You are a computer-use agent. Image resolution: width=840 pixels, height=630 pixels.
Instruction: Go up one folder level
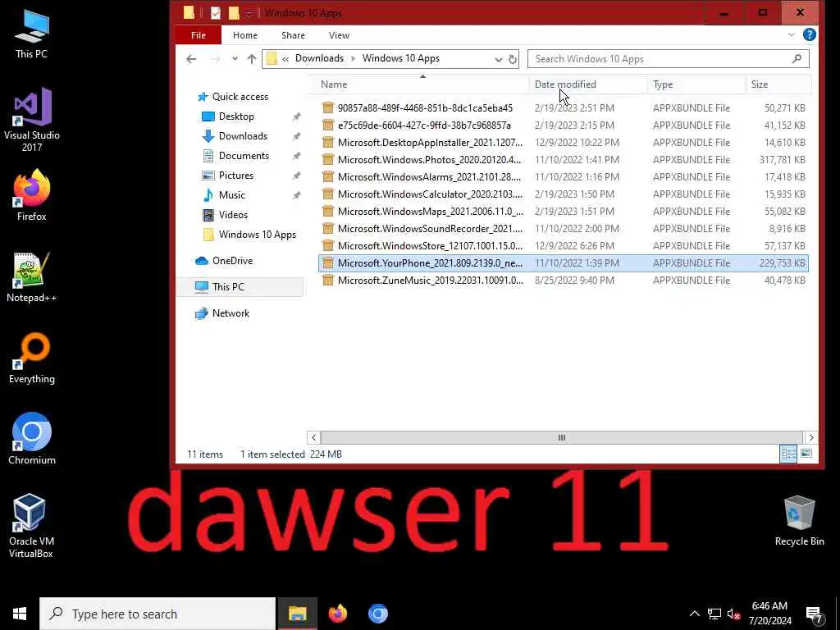point(251,59)
